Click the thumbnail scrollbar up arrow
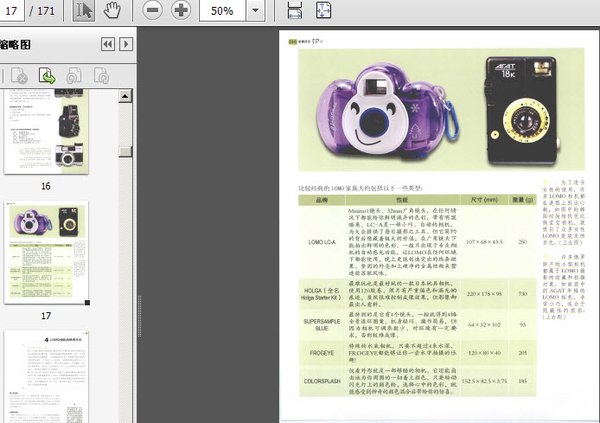This screenshot has width=600, height=423. coord(125,96)
